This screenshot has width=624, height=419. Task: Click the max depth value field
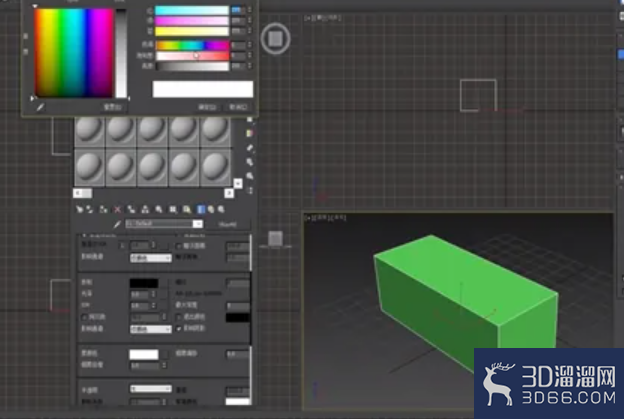(x=238, y=306)
